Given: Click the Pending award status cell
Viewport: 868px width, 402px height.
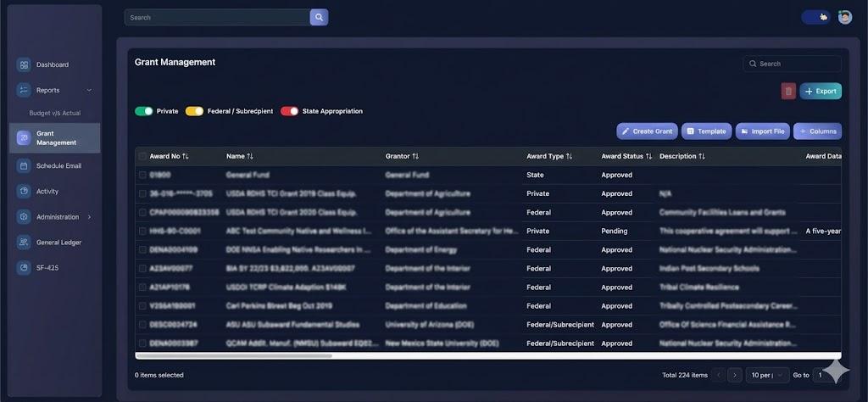Looking at the screenshot, I should tap(615, 231).
